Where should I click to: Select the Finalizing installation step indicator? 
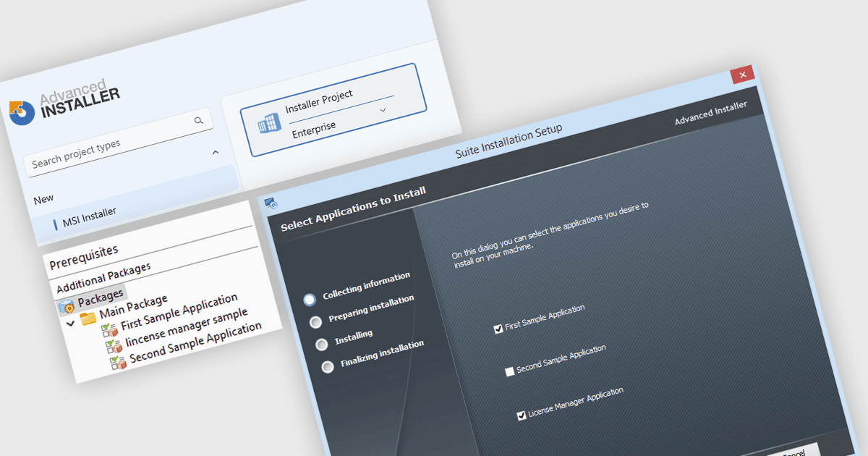(x=328, y=366)
